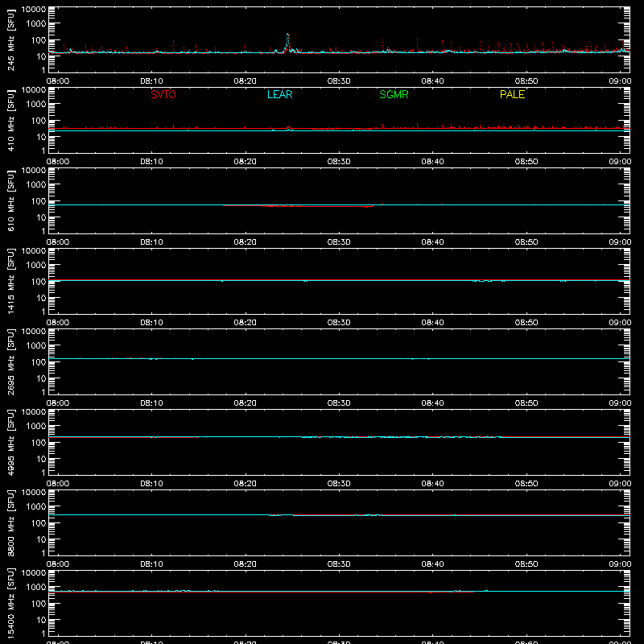The height and width of the screenshot is (644, 644).
Task: Click 08:00 tick label under 2695 MHz plot
Action: pos(58,403)
